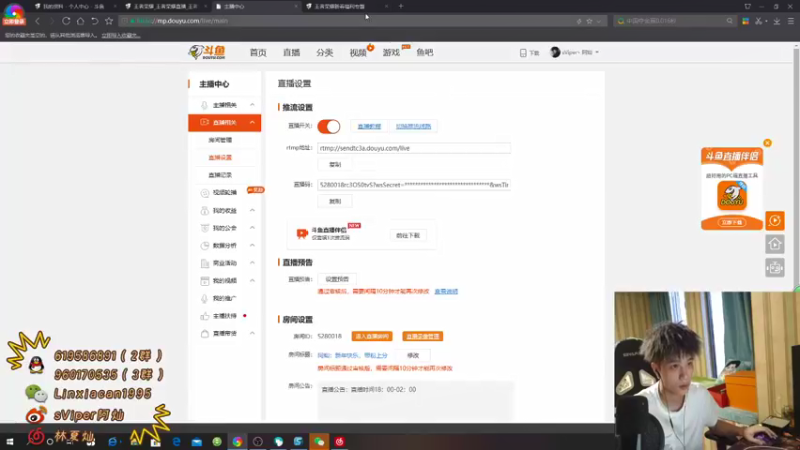Viewport: 800px width, 450px height.
Task: Collapse the 主播相关 section chevron
Action: click(252, 105)
